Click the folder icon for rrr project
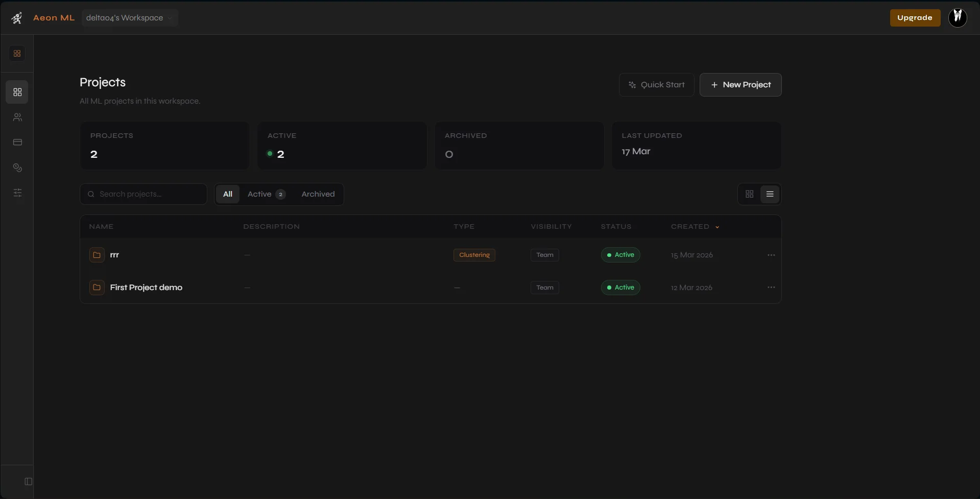This screenshot has height=499, width=980. [97, 255]
